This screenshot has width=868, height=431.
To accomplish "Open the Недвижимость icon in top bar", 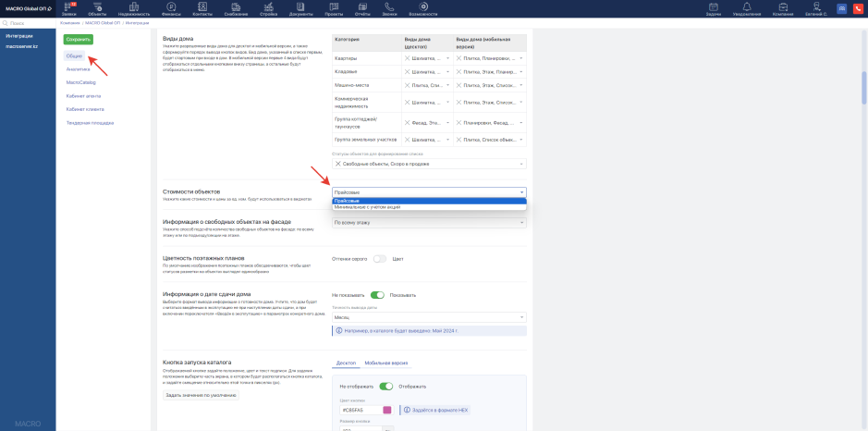I will coord(133,8).
